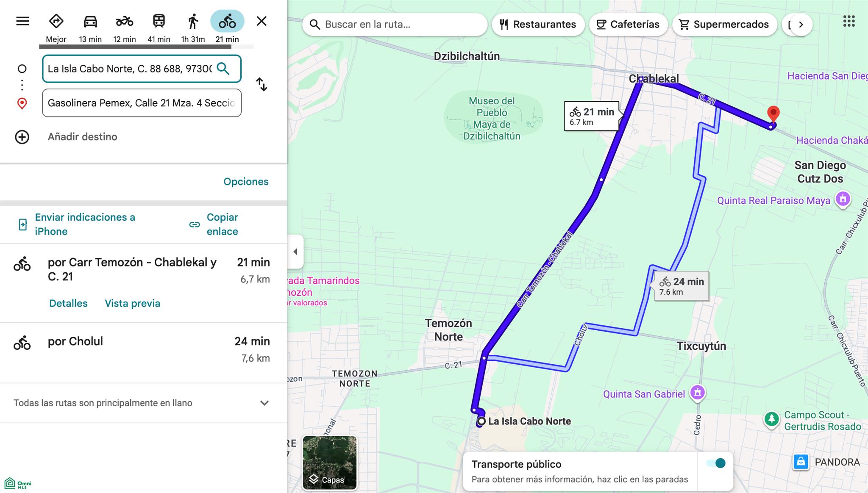
Task: Swap origin and destination
Action: [x=262, y=85]
